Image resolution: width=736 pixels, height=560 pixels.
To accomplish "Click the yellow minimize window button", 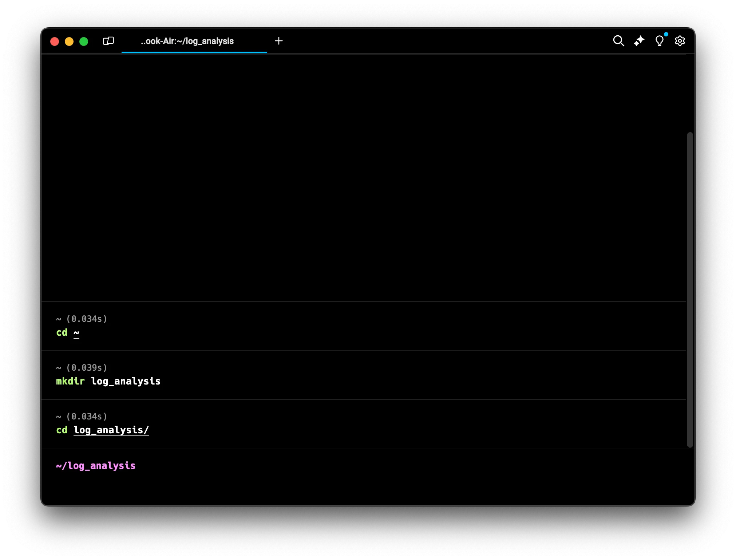I will 69,42.
